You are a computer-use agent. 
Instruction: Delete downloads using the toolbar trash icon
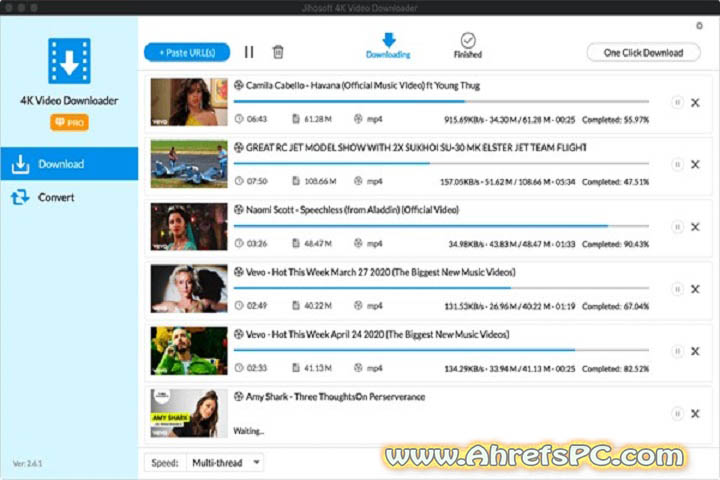pos(278,51)
